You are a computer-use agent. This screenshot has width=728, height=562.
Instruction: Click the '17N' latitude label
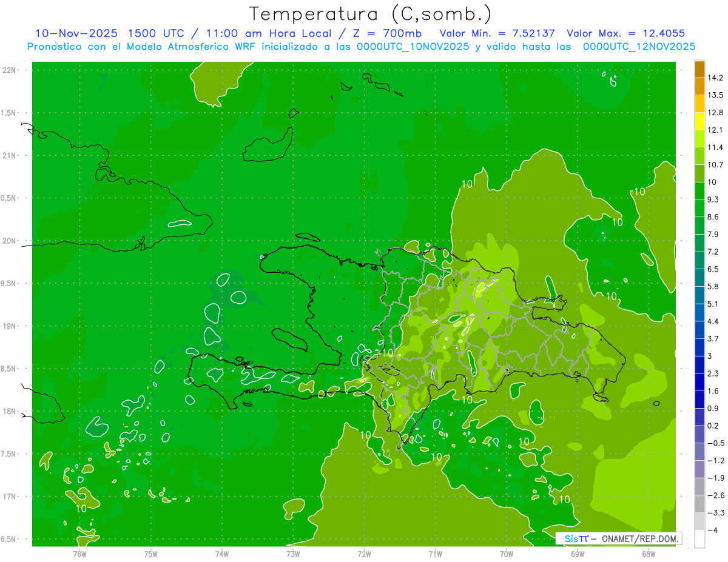10,497
